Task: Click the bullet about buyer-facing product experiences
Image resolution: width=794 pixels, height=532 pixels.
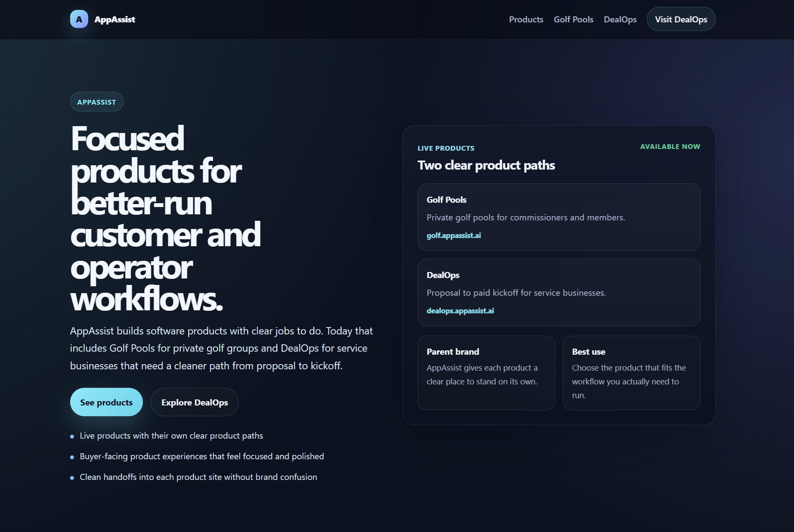Action: (201, 456)
